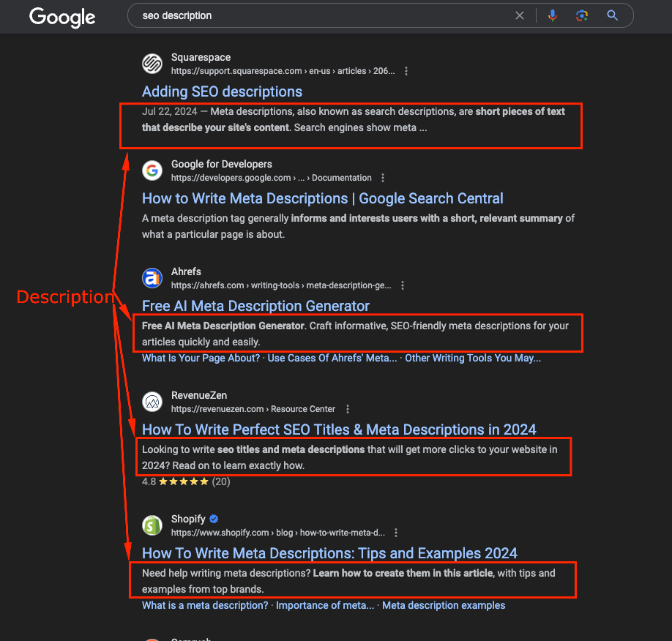Click the Squarespace site favicon

tap(152, 64)
